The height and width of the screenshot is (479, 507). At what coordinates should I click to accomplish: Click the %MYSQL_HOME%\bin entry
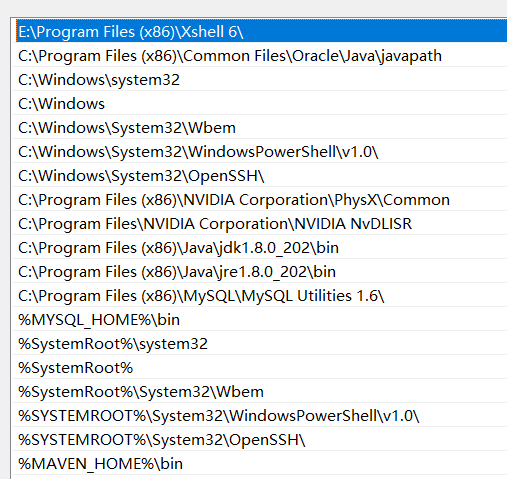tap(260, 320)
